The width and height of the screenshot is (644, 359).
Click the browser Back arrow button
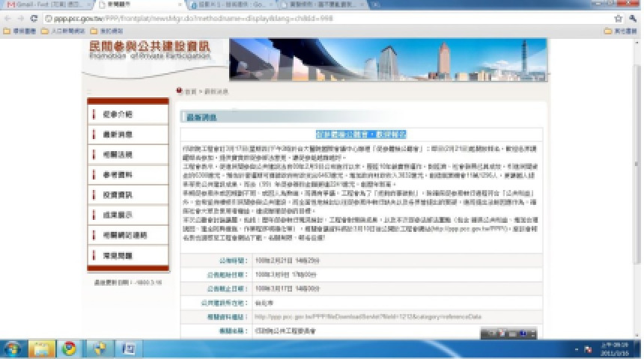pos(7,18)
